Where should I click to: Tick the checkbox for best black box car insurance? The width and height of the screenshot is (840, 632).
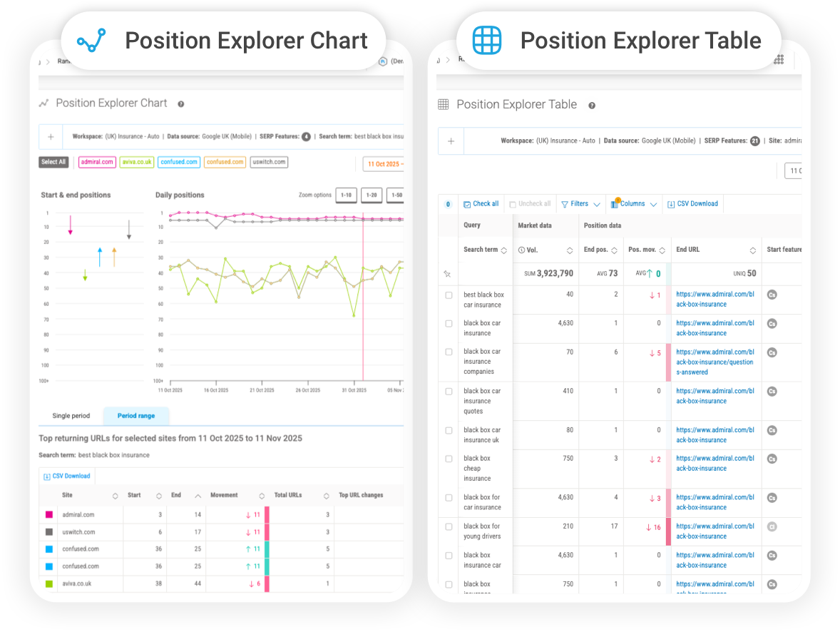449,295
